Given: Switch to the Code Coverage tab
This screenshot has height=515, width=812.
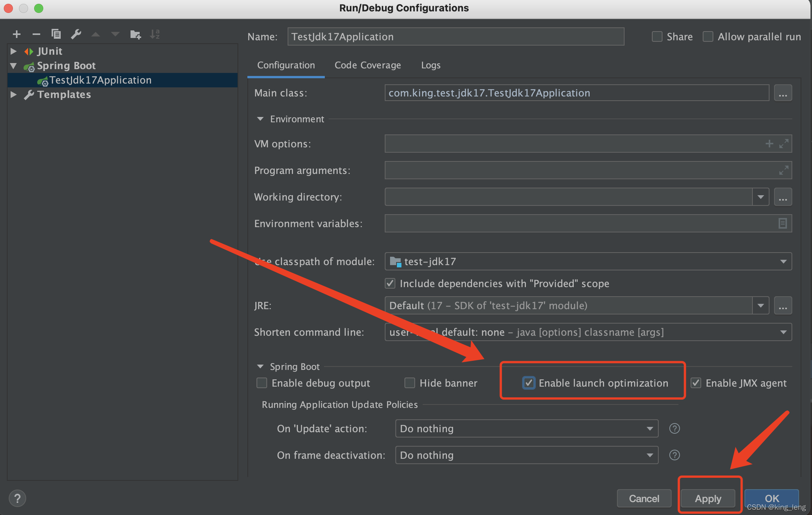Looking at the screenshot, I should point(368,65).
